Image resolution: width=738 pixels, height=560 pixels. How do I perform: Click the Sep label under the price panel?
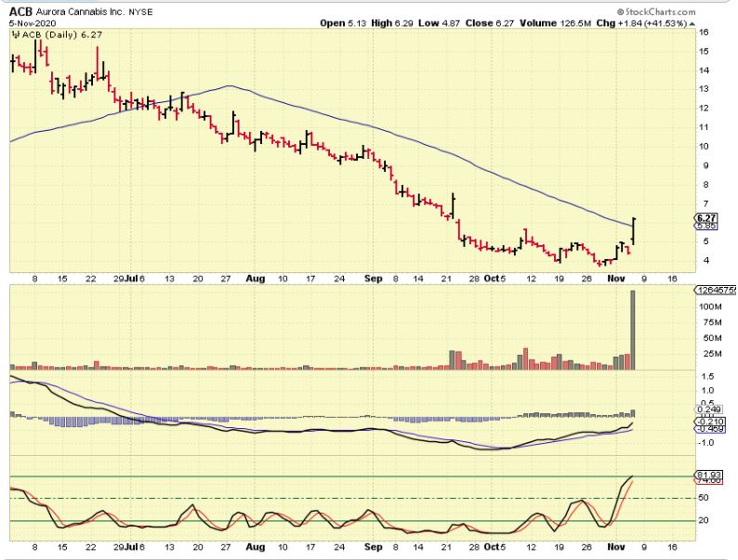tap(374, 279)
